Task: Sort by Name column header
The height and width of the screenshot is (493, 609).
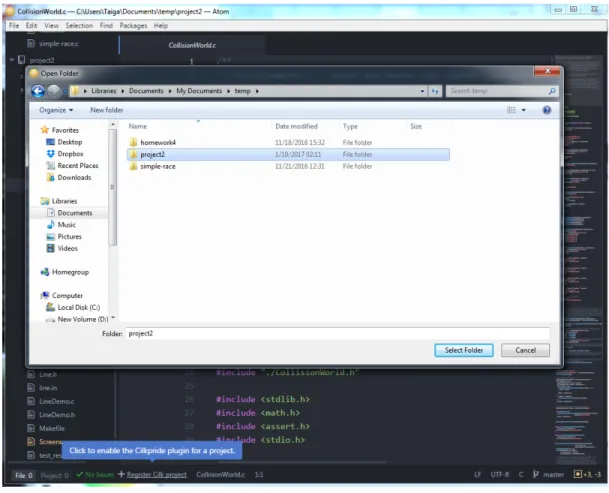Action: tap(138, 127)
